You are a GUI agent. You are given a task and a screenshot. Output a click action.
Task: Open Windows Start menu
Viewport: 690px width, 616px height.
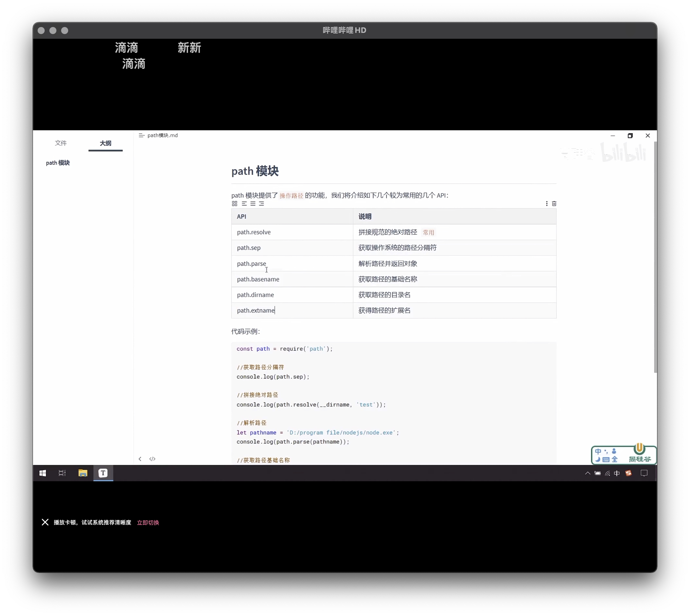pyautogui.click(x=43, y=473)
